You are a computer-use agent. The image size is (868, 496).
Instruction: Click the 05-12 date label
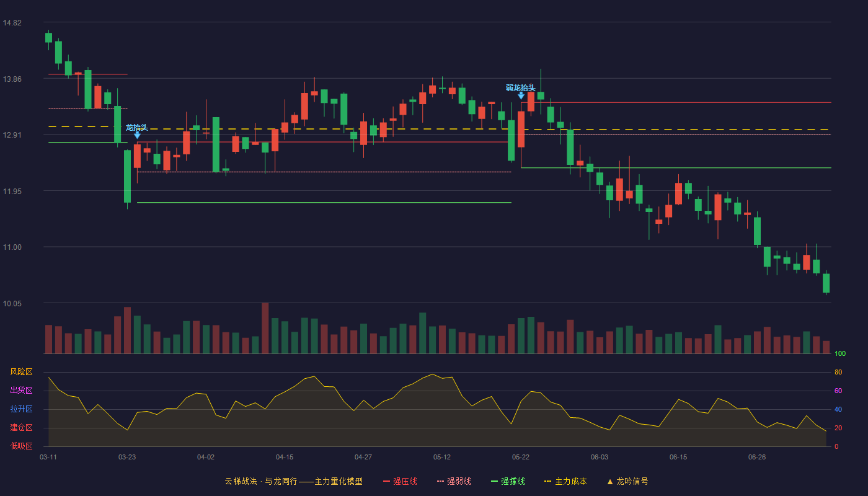point(442,457)
